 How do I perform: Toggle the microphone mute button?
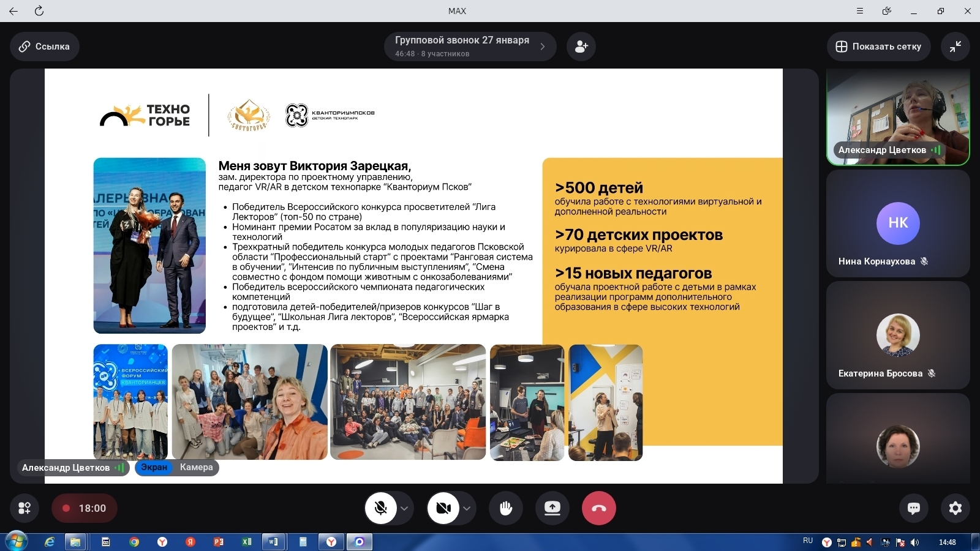tap(381, 508)
